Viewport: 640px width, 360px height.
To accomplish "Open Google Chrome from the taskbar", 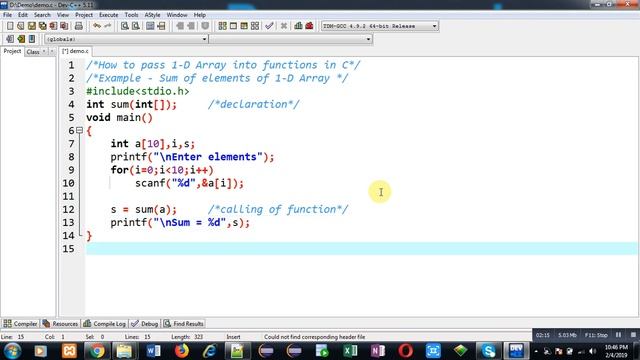I will pyautogui.click(x=97, y=351).
